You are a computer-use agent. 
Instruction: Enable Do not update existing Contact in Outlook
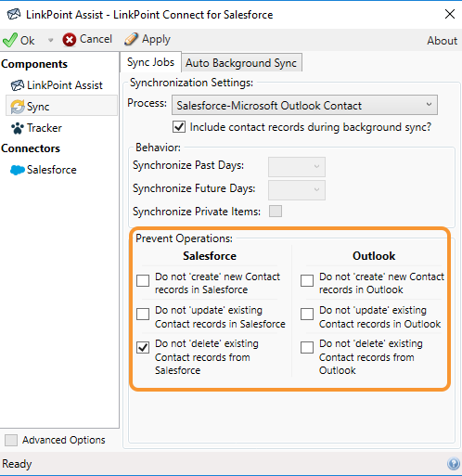pyautogui.click(x=307, y=314)
